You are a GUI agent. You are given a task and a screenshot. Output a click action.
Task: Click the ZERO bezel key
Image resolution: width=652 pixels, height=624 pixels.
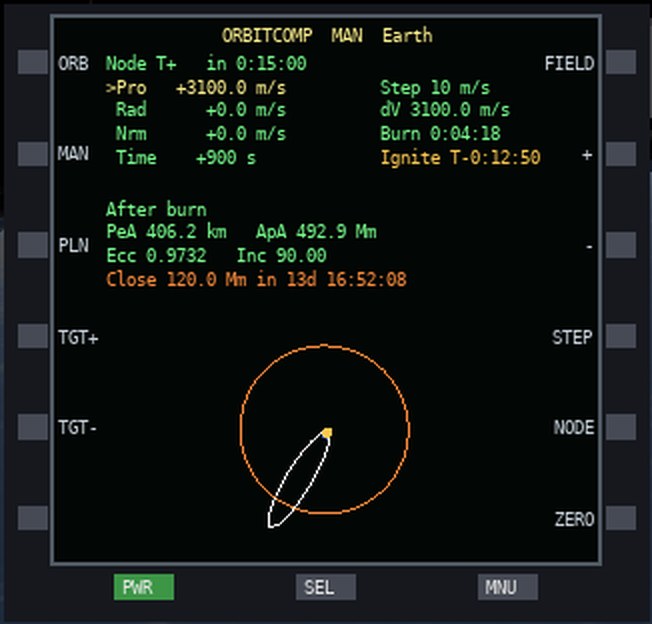pyautogui.click(x=621, y=518)
